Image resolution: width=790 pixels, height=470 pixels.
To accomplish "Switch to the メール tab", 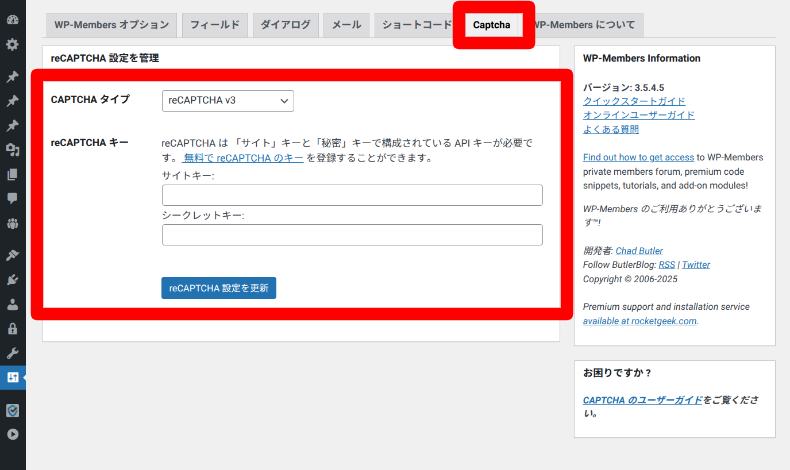I will pyautogui.click(x=346, y=25).
